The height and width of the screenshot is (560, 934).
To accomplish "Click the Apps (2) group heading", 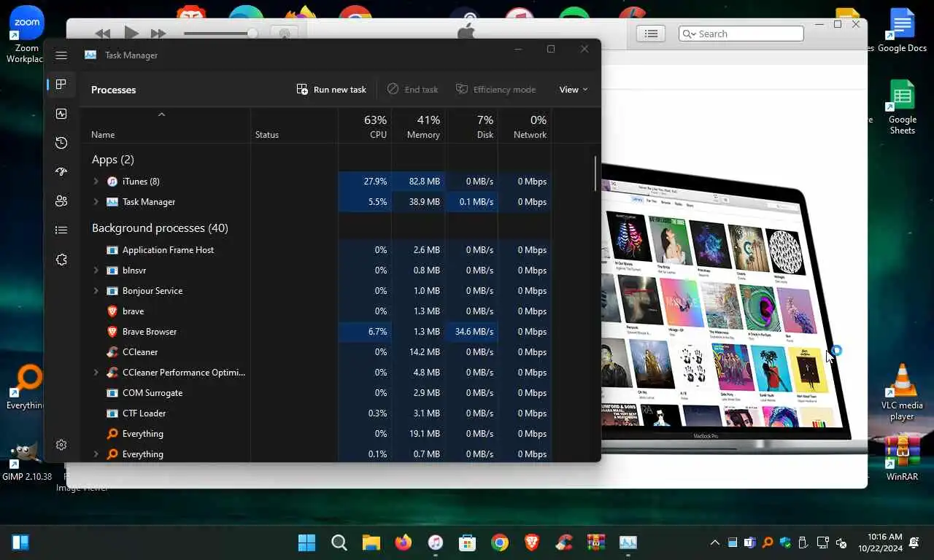I will tap(113, 160).
